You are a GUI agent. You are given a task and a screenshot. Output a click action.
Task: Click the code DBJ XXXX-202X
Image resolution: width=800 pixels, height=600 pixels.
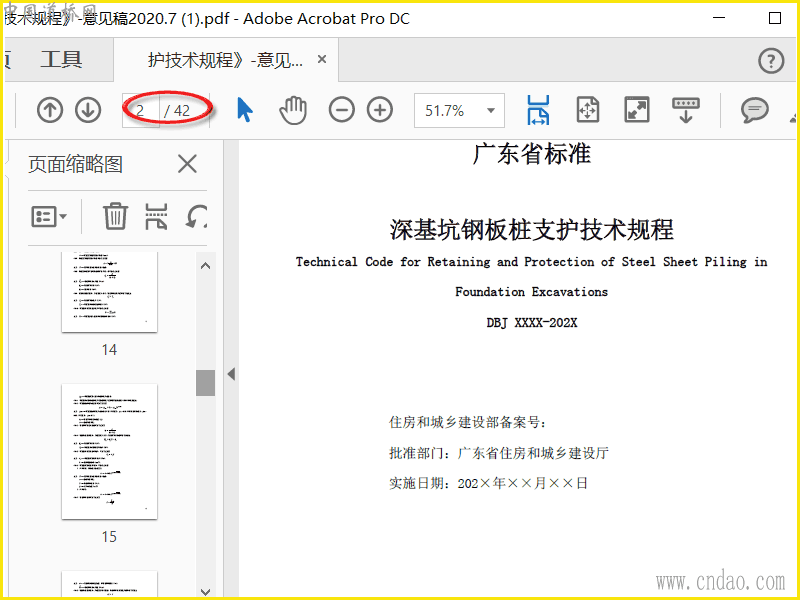pyautogui.click(x=532, y=322)
